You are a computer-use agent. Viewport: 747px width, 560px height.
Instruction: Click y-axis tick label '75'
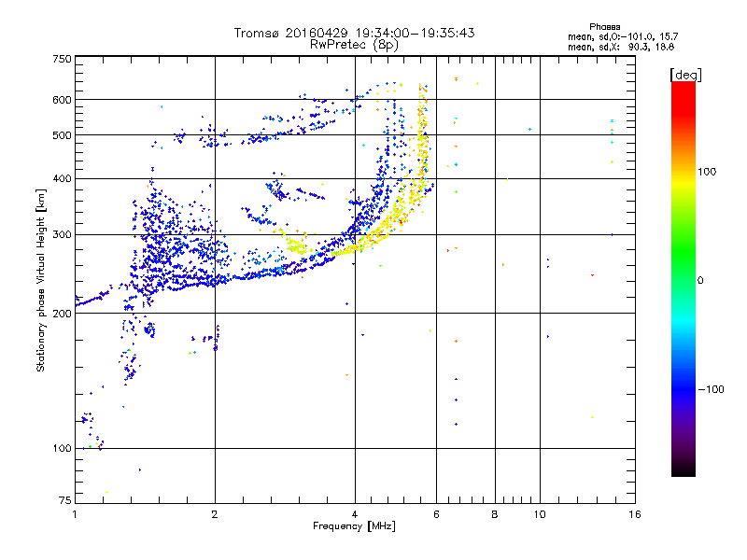(x=65, y=500)
